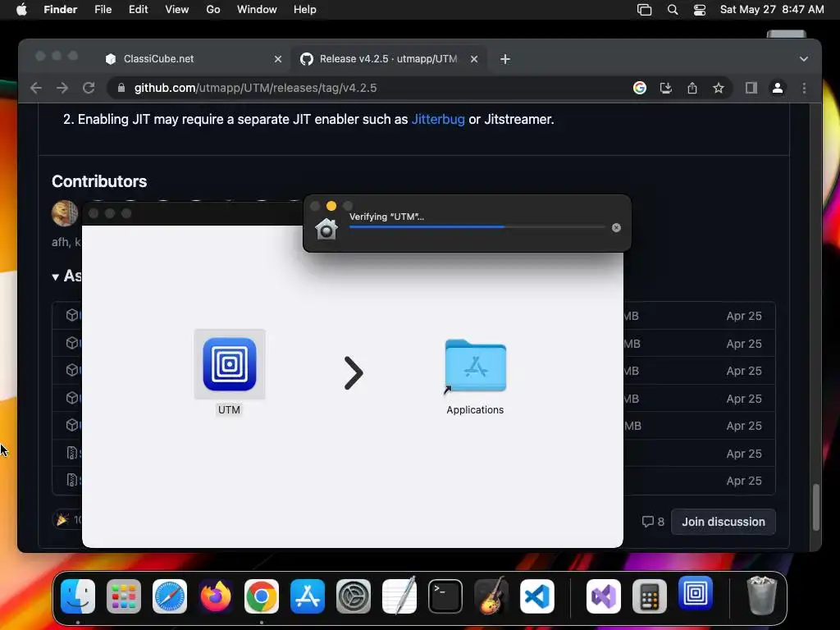This screenshot has height=630, width=840.
Task: Open Finder from the Dock
Action: tap(78, 596)
